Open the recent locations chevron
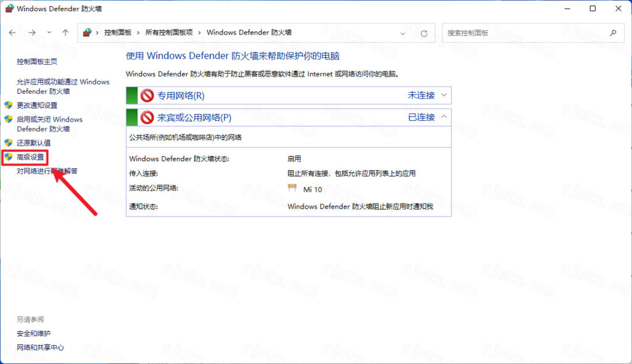The height and width of the screenshot is (364, 632). [49, 33]
